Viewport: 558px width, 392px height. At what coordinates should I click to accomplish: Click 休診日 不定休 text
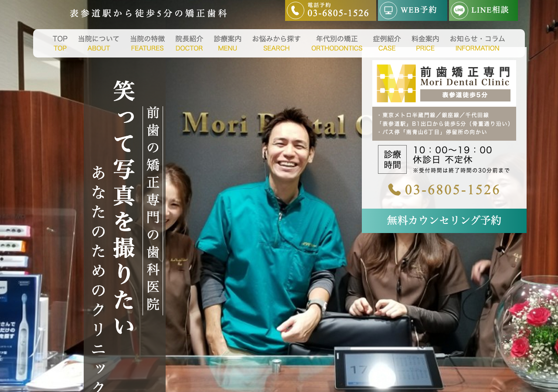point(442,160)
